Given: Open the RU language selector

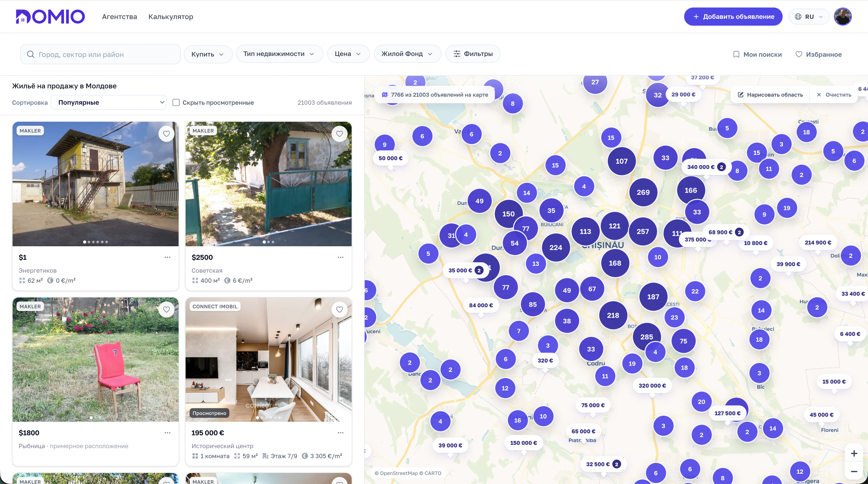Looking at the screenshot, I should pyautogui.click(x=809, y=17).
